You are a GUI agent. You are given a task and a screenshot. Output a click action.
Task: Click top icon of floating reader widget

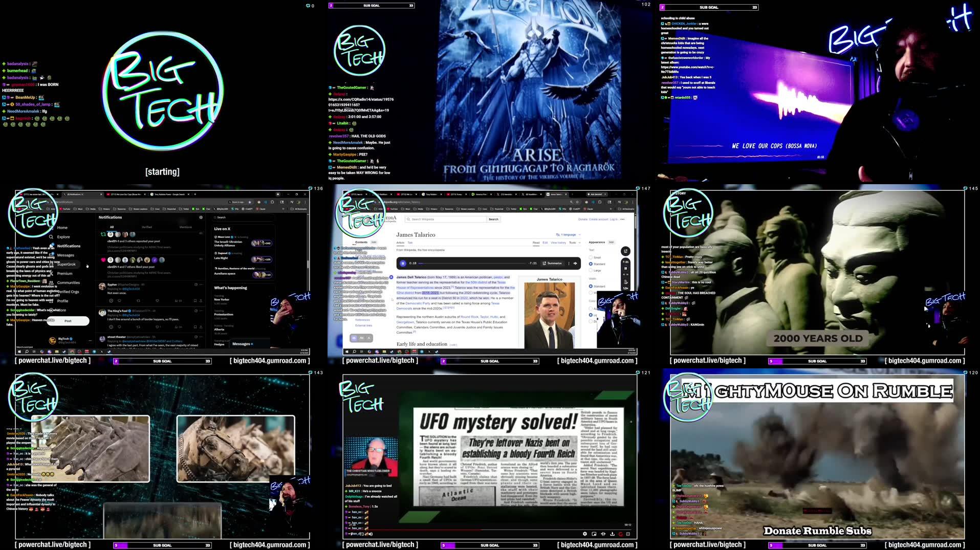pos(625,251)
